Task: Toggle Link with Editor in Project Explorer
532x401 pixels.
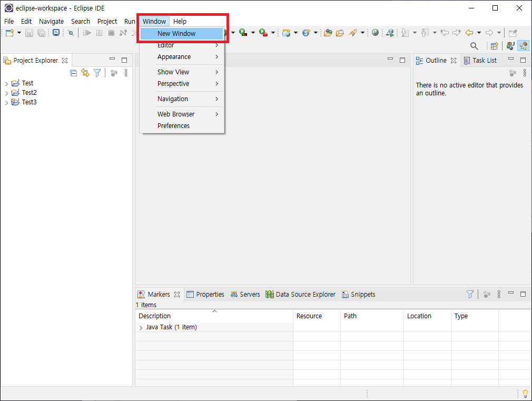Action: click(x=85, y=73)
